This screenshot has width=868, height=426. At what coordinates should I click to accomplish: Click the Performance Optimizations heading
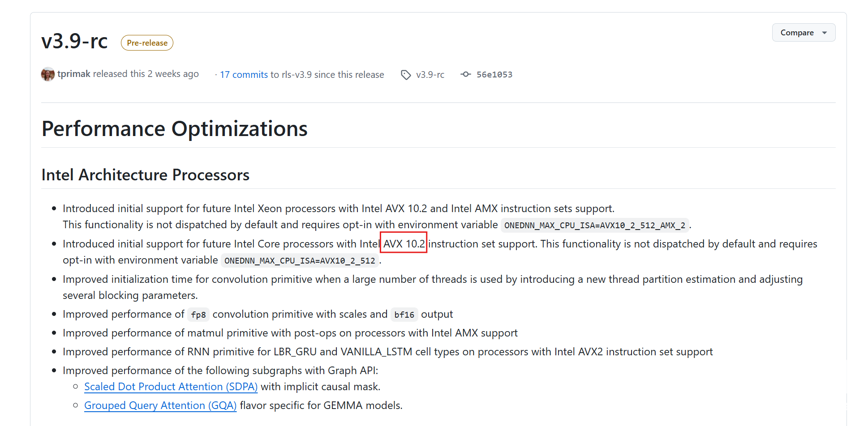(175, 129)
